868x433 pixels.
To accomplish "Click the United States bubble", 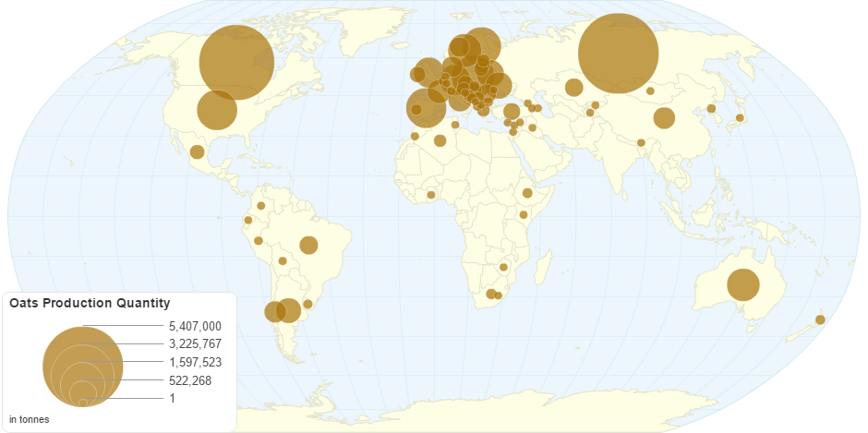I will coord(217,110).
